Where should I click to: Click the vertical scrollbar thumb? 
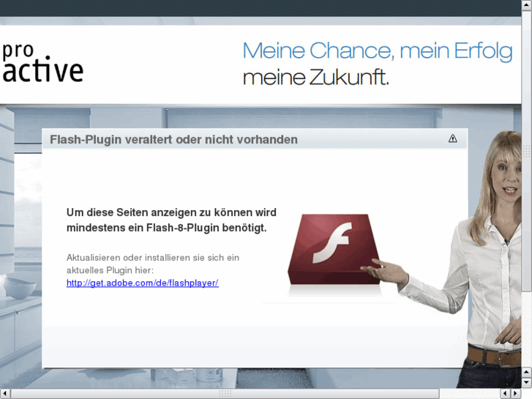tap(527, 150)
